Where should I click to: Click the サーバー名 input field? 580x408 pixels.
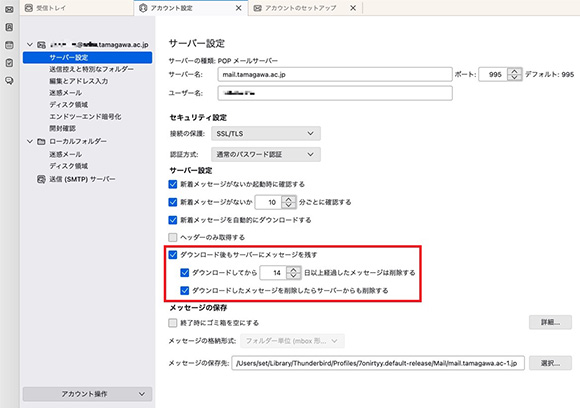click(335, 74)
